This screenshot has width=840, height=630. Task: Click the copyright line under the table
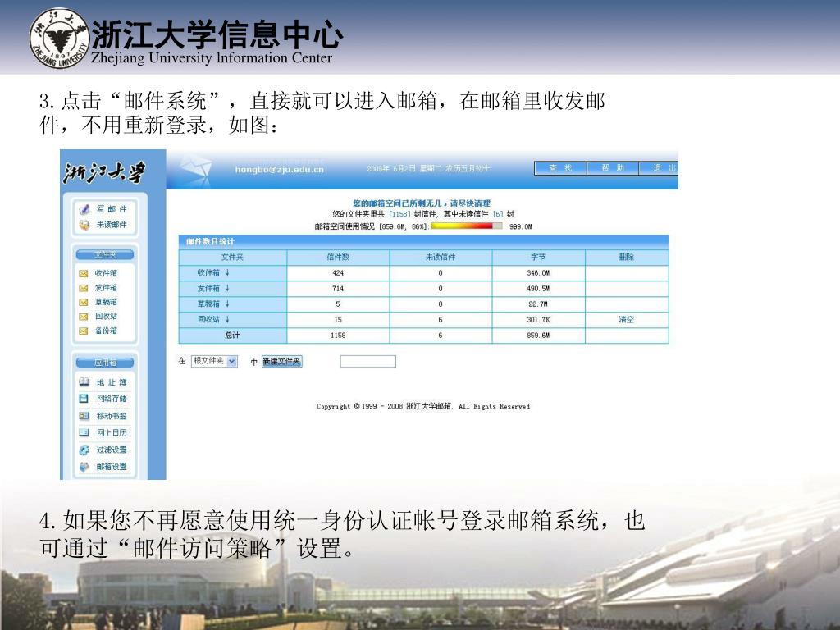click(x=423, y=406)
